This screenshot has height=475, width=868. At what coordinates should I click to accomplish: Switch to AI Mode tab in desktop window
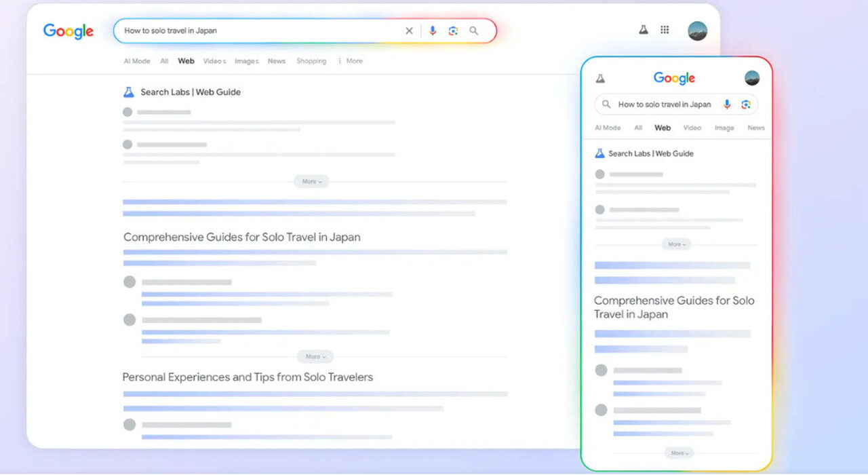pyautogui.click(x=137, y=61)
